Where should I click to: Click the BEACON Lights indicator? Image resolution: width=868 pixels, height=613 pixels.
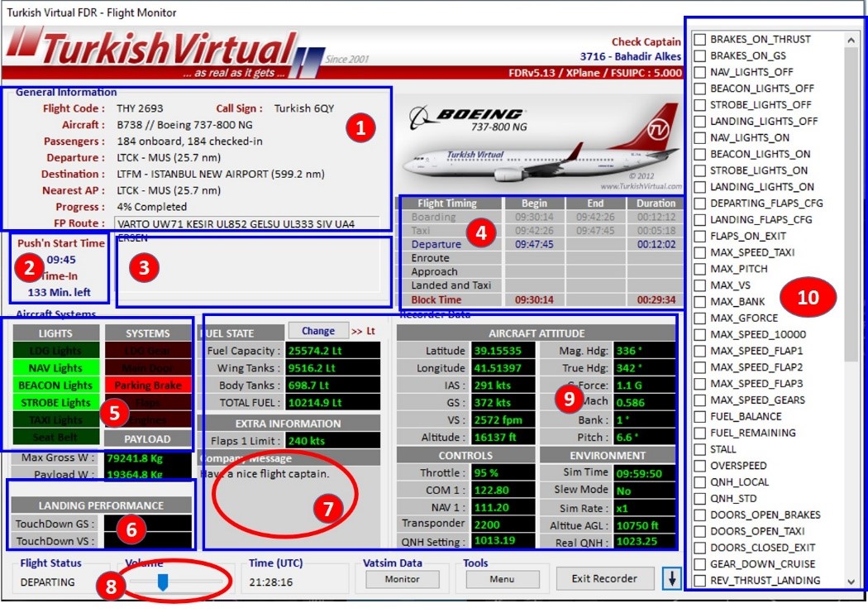(x=55, y=386)
